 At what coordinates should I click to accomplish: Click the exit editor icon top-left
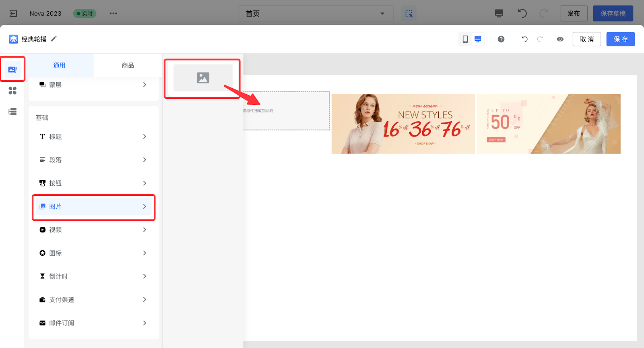click(13, 13)
